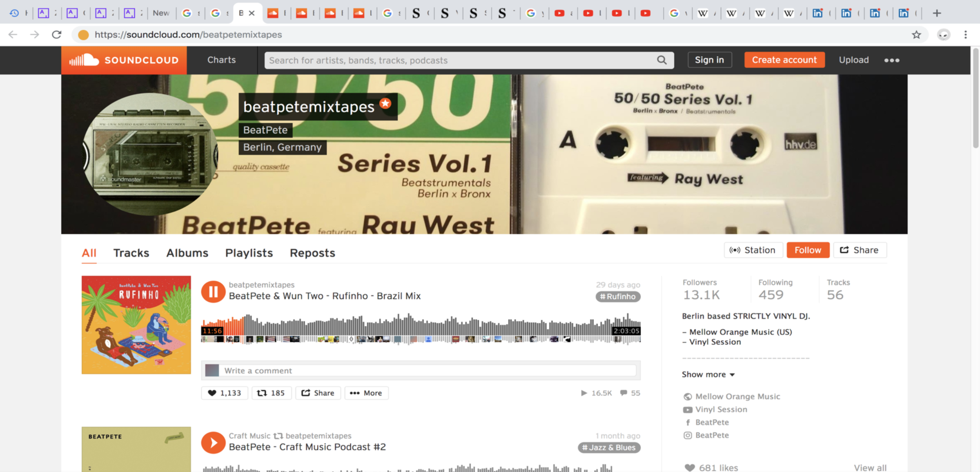This screenshot has width=980, height=472.
Task: Select the All tab
Action: point(89,253)
